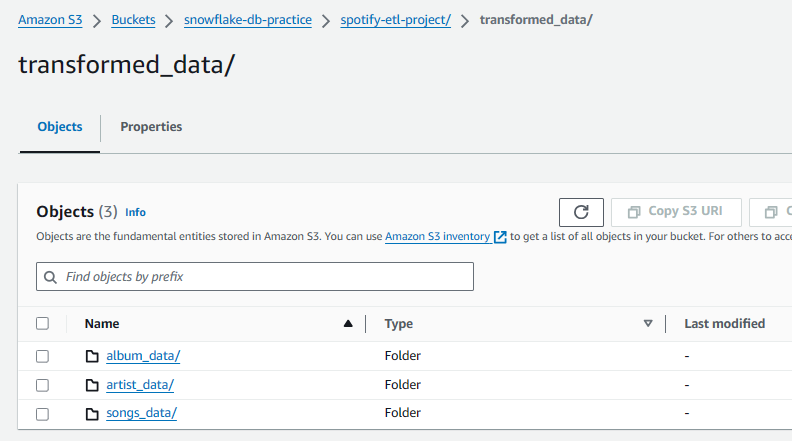
Task: Click the artist_data folder icon
Action: pyautogui.click(x=92, y=385)
